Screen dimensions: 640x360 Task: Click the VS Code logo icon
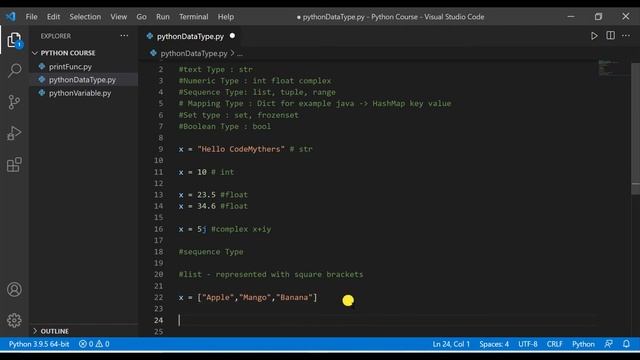[x=11, y=17]
